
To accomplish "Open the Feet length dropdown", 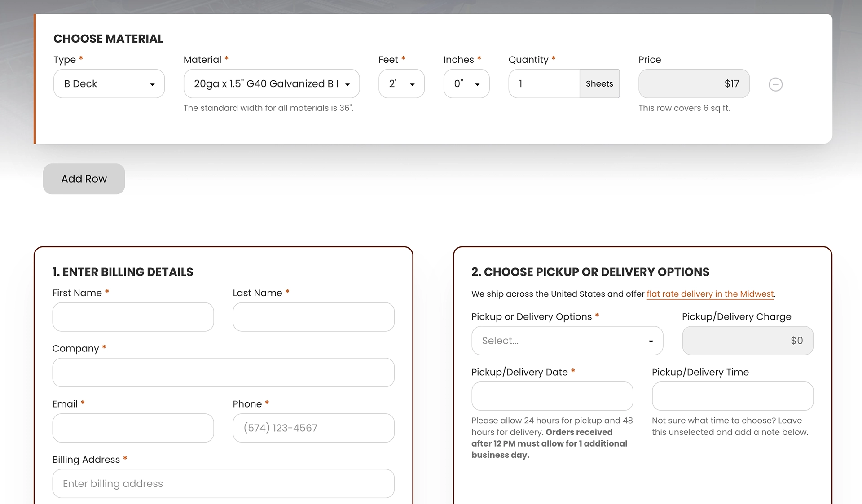I will click(x=401, y=84).
